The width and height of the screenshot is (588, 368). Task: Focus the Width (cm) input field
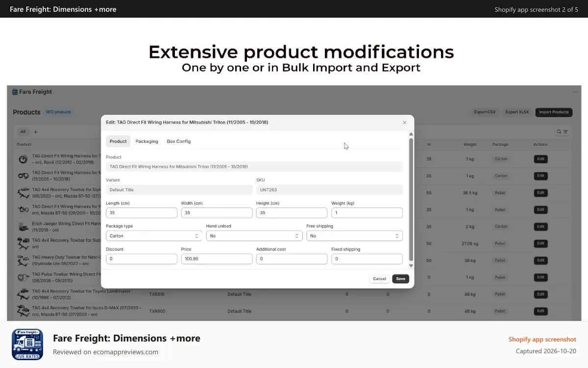point(217,213)
